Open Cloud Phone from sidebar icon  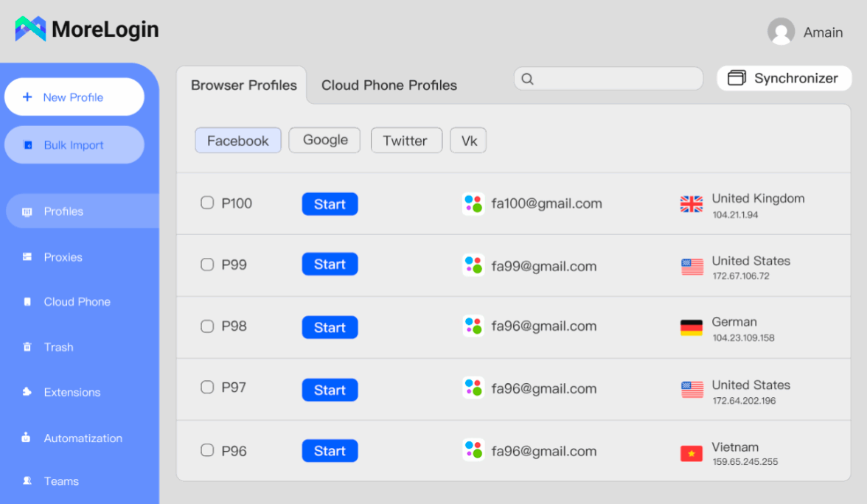[x=27, y=302]
